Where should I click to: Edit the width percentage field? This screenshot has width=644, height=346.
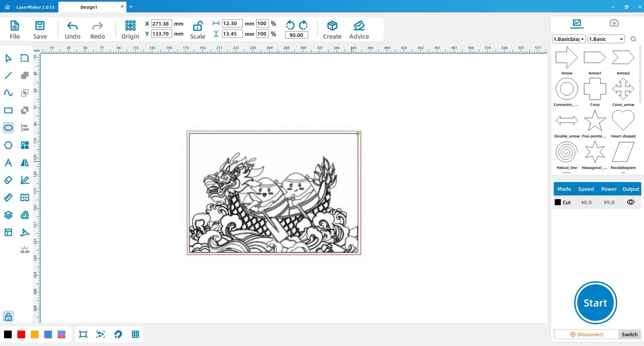point(262,23)
